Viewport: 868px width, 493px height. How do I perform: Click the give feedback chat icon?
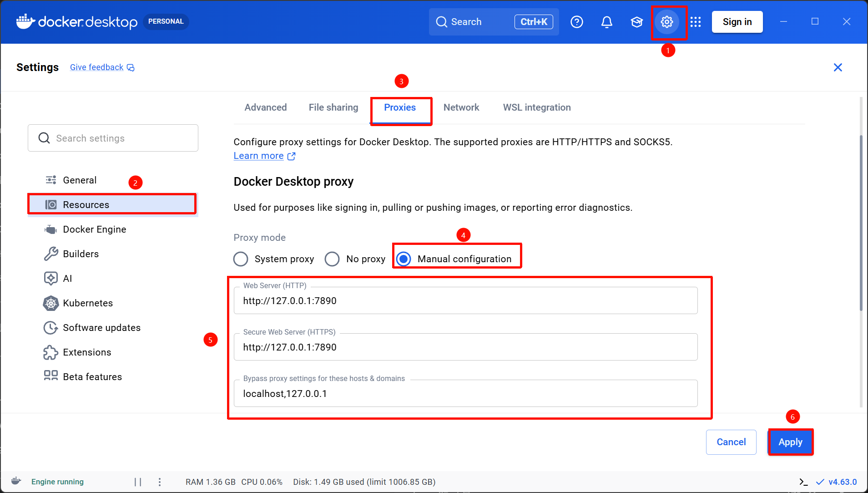coord(131,67)
